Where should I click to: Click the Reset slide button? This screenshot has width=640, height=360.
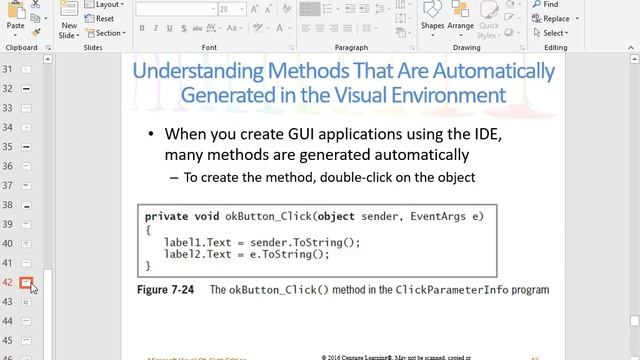click(100, 19)
